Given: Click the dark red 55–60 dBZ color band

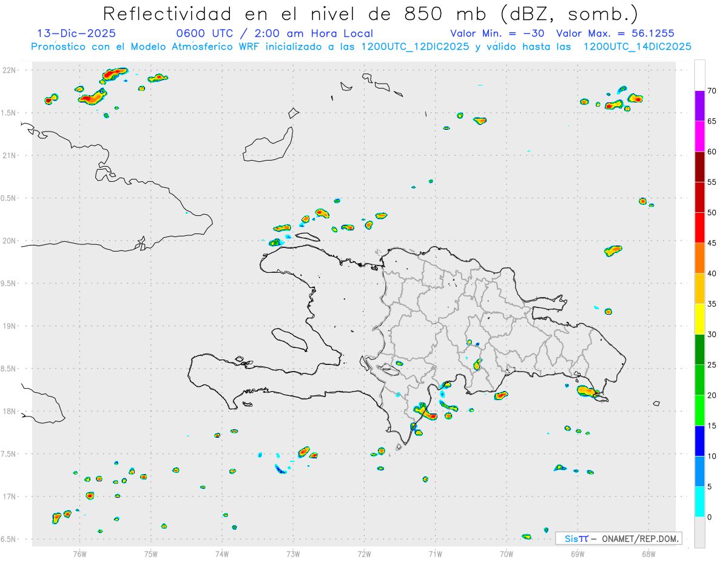Looking at the screenshot, I should click(x=699, y=167).
